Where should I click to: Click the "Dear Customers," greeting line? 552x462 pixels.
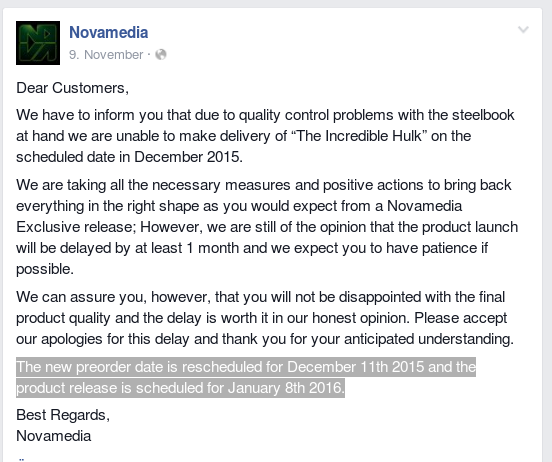(x=73, y=88)
